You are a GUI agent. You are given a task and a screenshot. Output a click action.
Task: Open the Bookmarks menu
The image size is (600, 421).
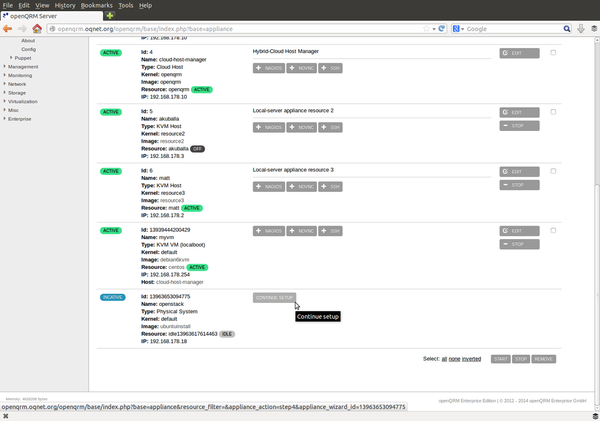pos(96,5)
